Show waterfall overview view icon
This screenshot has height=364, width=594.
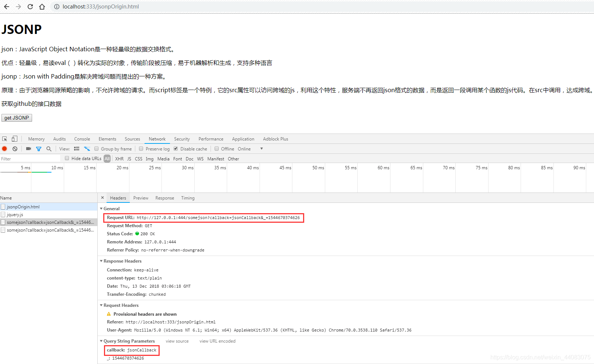pyautogui.click(x=87, y=149)
